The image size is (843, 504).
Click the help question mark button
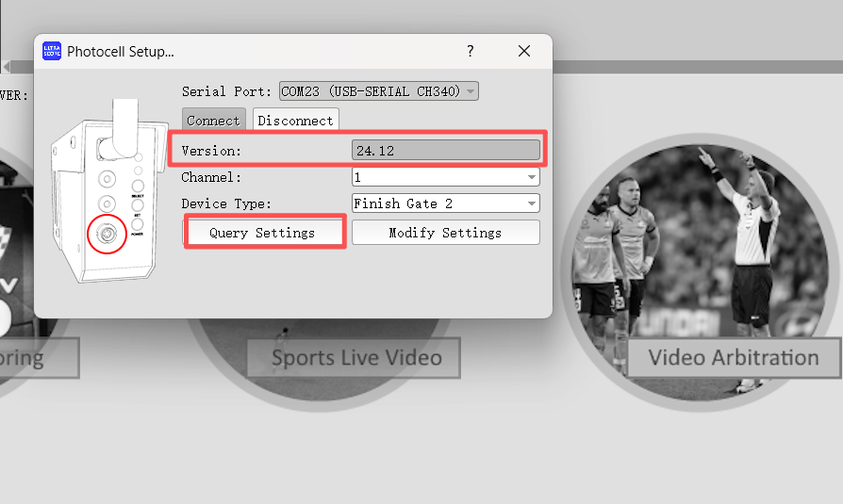pyautogui.click(x=470, y=51)
